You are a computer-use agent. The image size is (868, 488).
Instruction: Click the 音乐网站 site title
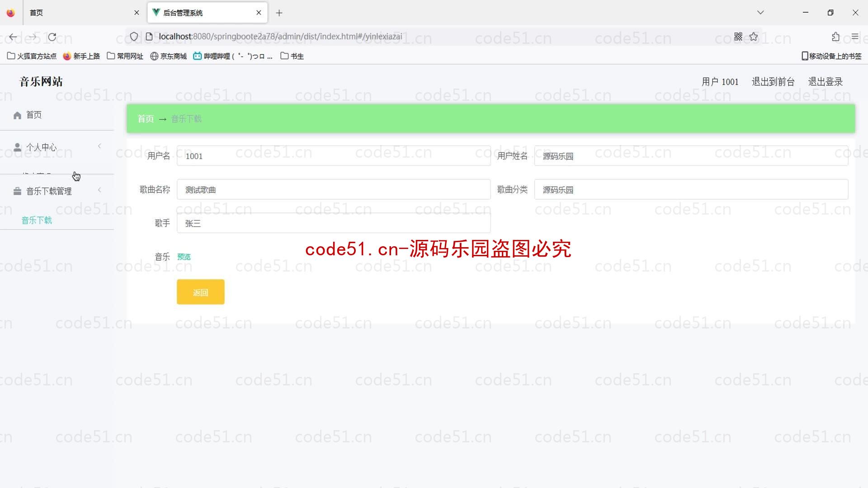[x=41, y=82]
